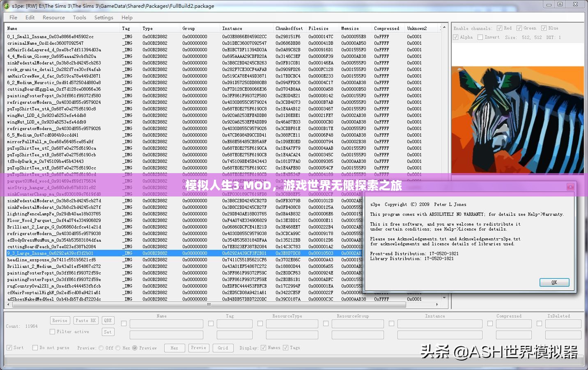Screen dimensions: 588x370
Task: Tick the checkbox beside the IsDeleted filter field
Action: click(x=539, y=324)
